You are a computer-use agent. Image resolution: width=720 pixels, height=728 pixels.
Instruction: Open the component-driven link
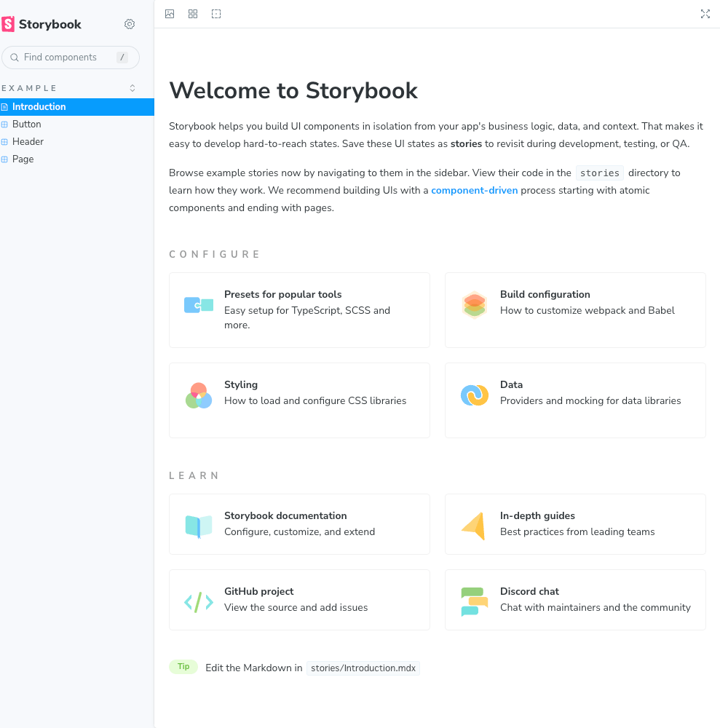(x=475, y=190)
